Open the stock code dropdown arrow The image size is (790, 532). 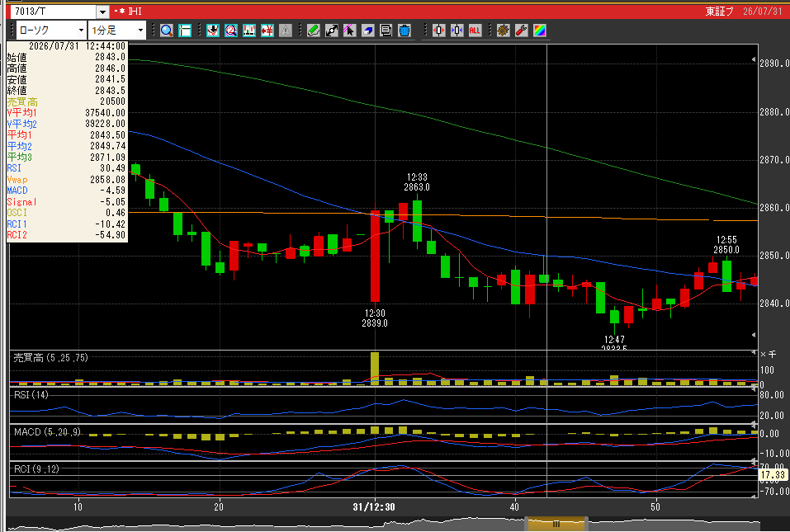103,12
